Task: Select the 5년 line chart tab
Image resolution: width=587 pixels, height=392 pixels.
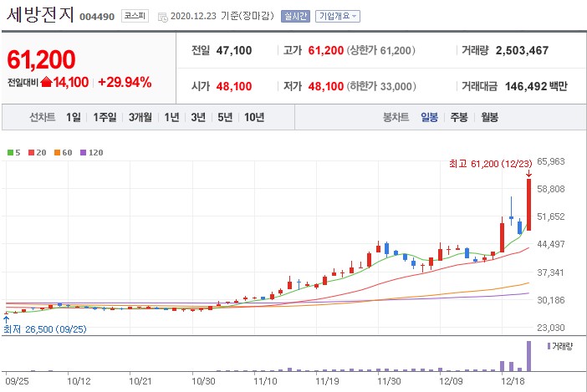Action: [225, 118]
